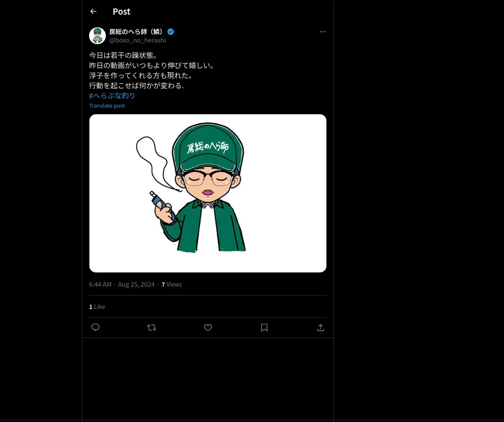Click the blue verified badge
504x422 pixels.
pyautogui.click(x=171, y=32)
